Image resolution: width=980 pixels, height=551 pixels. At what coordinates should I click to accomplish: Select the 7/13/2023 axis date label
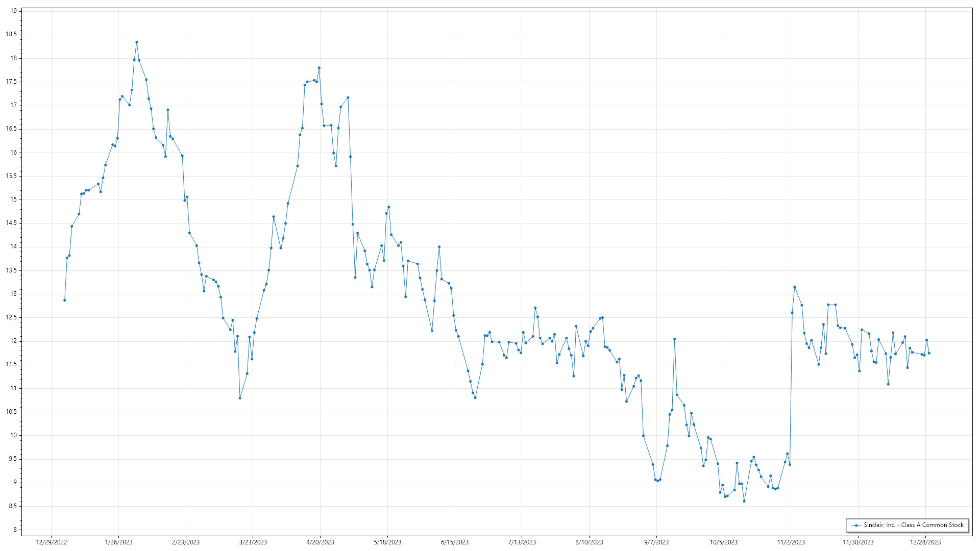522,542
